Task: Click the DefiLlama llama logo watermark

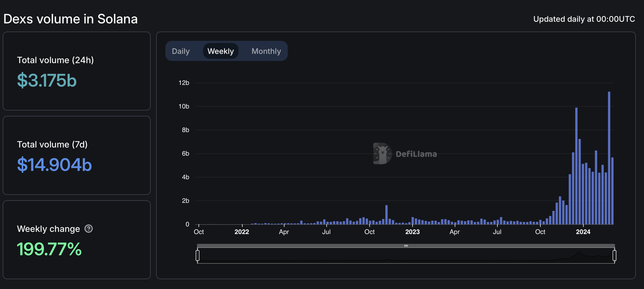Action: pyautogui.click(x=382, y=154)
